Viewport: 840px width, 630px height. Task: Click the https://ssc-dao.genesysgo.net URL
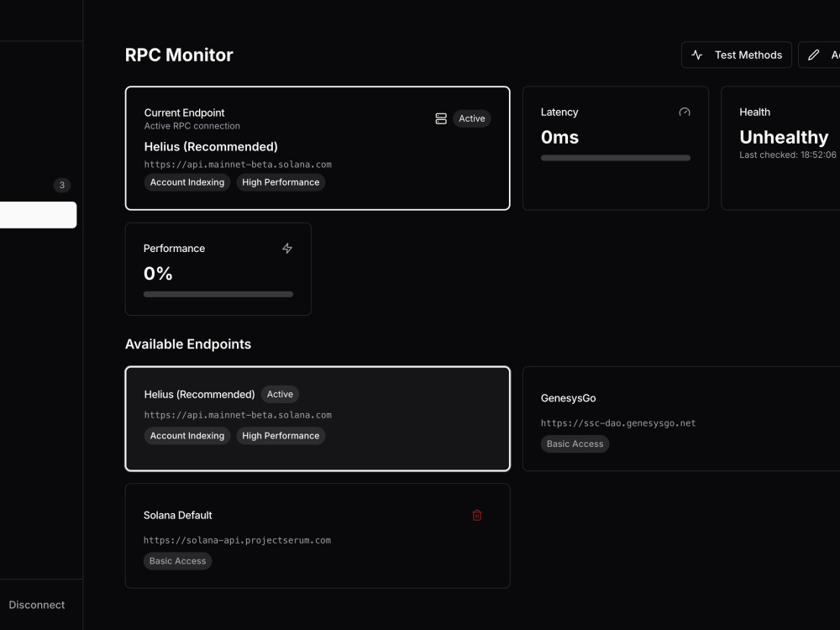tap(618, 423)
